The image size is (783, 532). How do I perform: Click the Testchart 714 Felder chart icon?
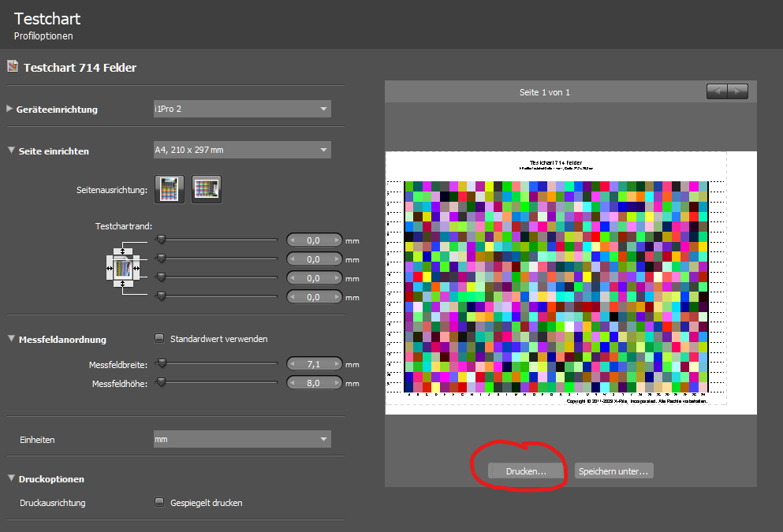pos(12,66)
